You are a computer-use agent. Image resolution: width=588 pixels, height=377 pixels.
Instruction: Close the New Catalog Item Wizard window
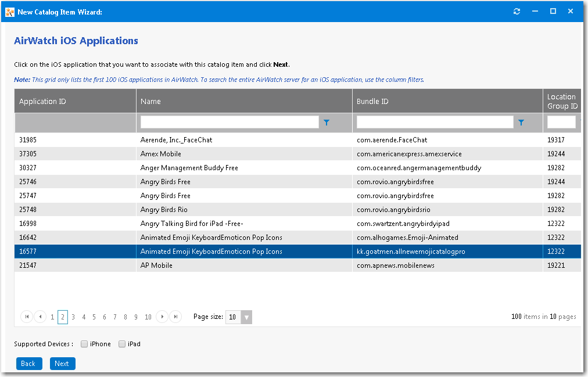tap(571, 11)
